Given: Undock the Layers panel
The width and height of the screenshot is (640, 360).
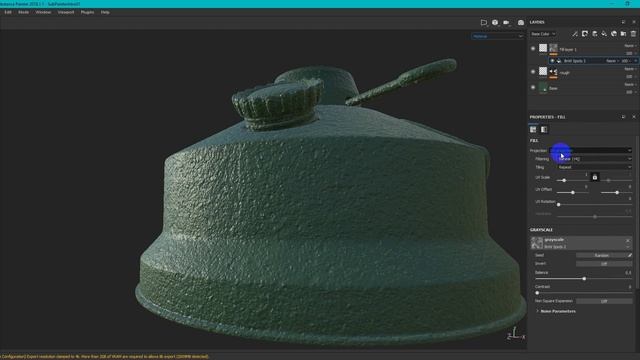Looking at the screenshot, I should coord(623,22).
